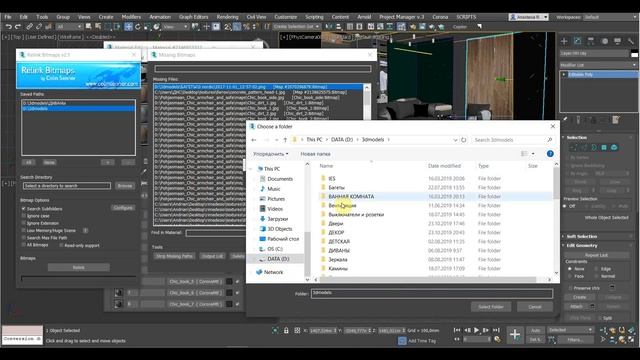Click the view options icon in folder dialog
The height and width of the screenshot is (360, 640).
(x=524, y=154)
